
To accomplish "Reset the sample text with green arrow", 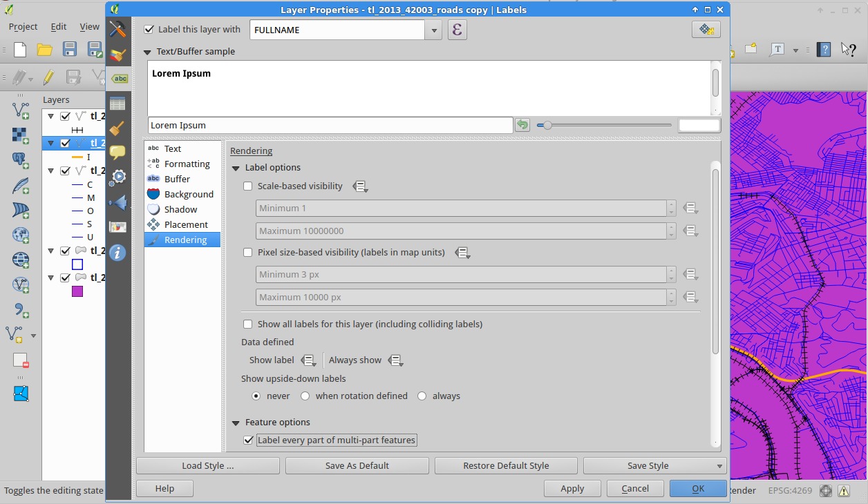I will [522, 125].
